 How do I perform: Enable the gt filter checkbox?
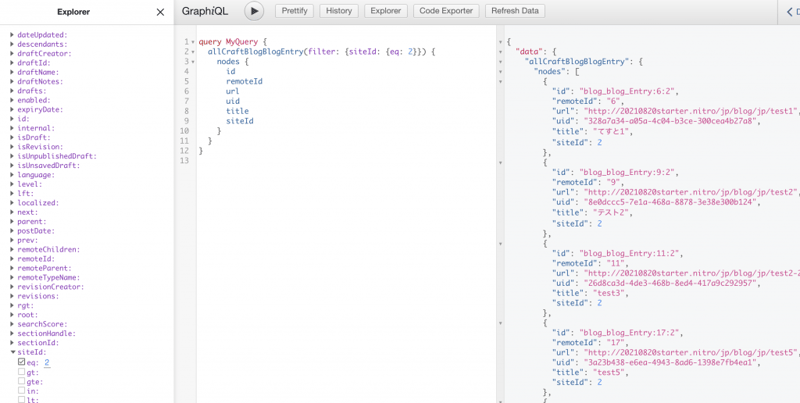pyautogui.click(x=22, y=372)
